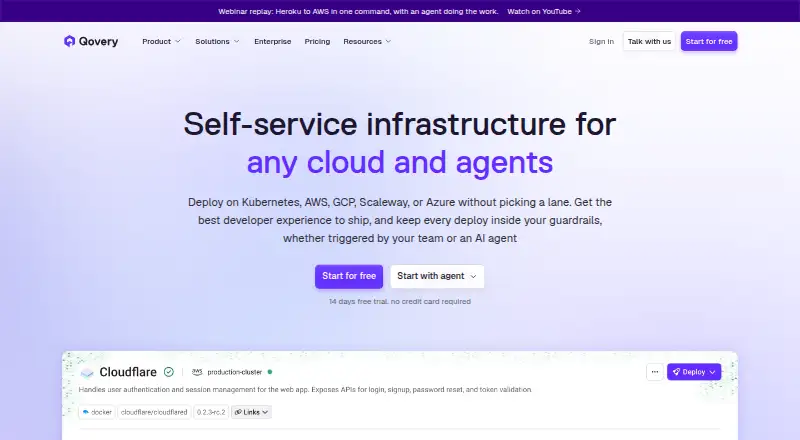Click the cloudflare/cloudflared image tag

[154, 412]
